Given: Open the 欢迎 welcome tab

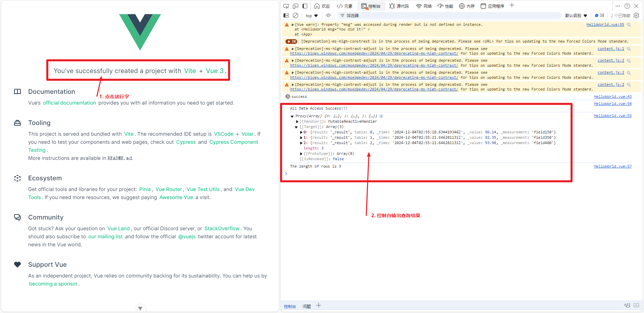Looking at the screenshot, I should 322,6.
